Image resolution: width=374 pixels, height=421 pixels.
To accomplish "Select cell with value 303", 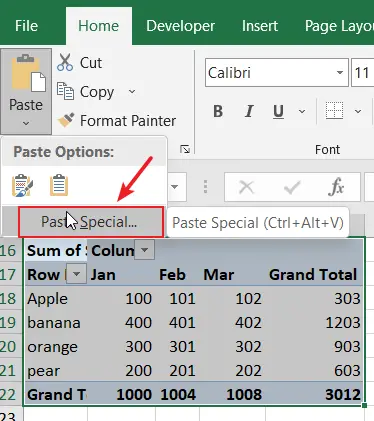I will [314, 299].
